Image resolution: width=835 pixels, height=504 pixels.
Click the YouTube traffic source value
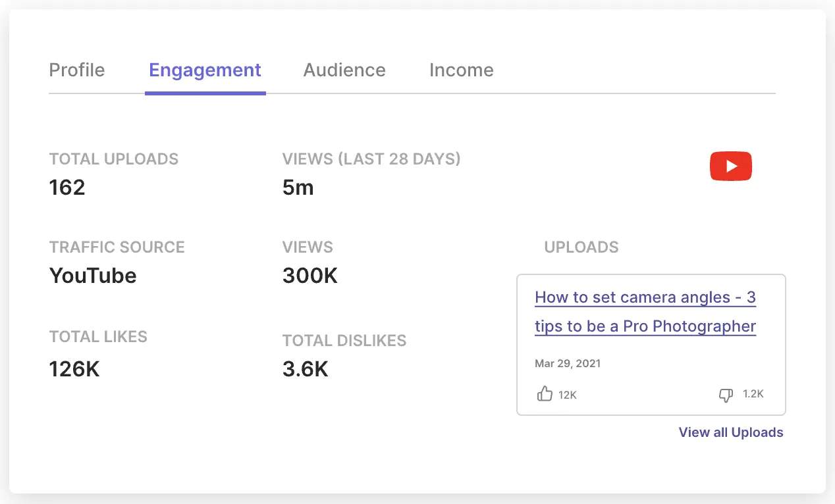pos(93,276)
